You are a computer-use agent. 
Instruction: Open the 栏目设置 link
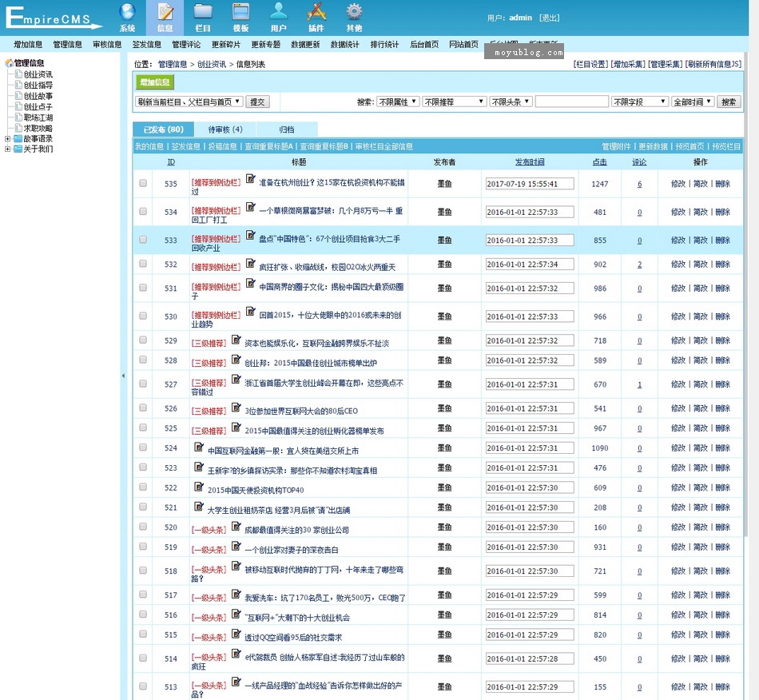tap(590, 64)
